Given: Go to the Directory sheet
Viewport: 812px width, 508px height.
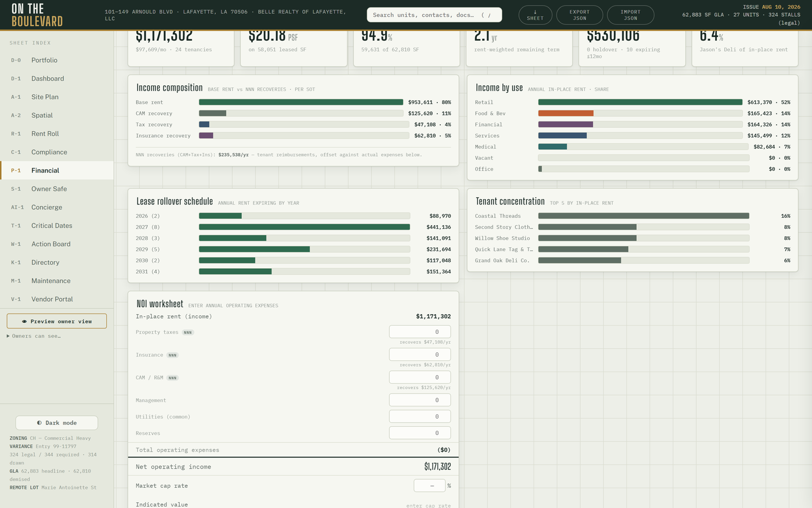Looking at the screenshot, I should (x=57, y=262).
